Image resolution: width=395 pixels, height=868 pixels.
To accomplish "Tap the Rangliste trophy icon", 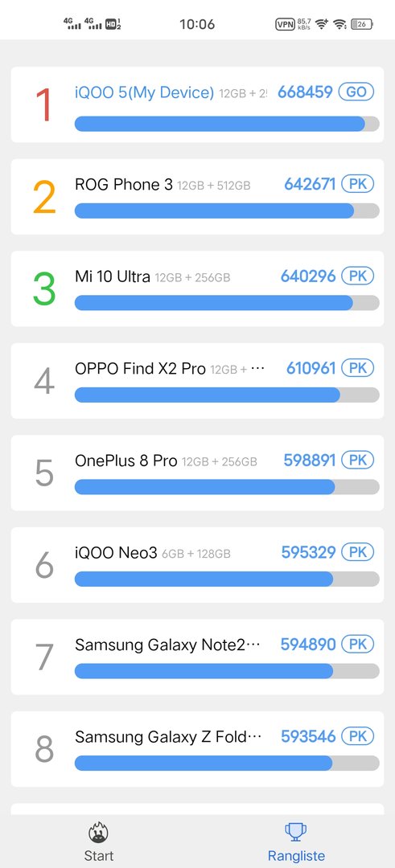I will click(x=296, y=832).
